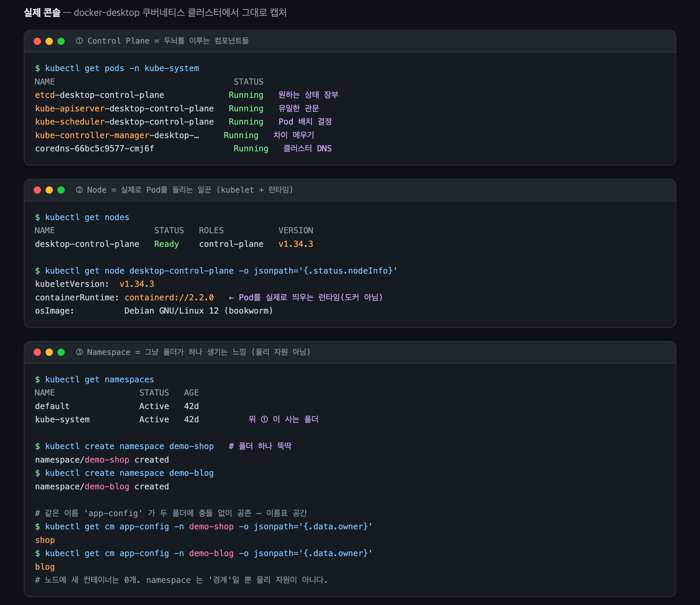Click the kube-system namespace name in the list

(62, 419)
